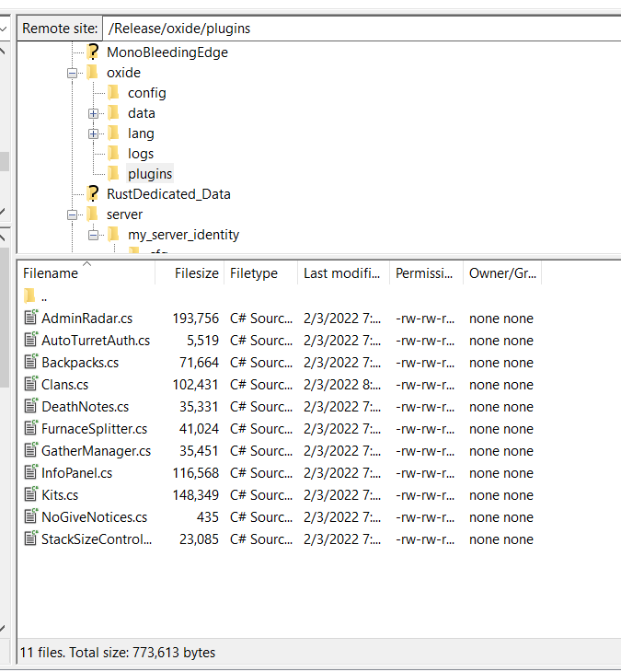Select the oxide folder label in tree
This screenshot has width=621, height=672.
124,73
